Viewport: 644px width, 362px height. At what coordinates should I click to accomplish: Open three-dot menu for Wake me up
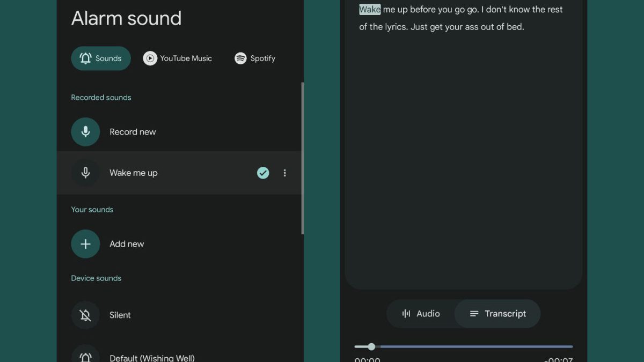point(285,173)
